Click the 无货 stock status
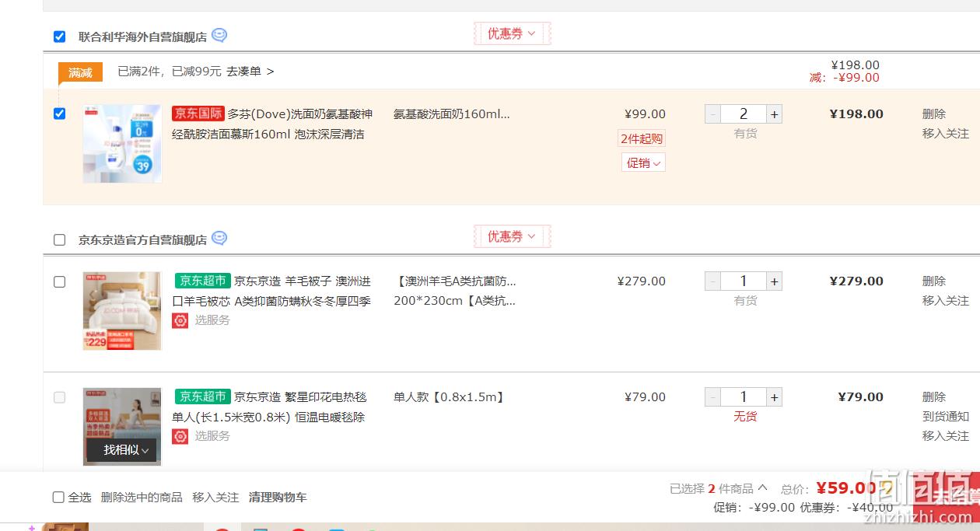Viewport: 980px width, 531px height. 745,417
